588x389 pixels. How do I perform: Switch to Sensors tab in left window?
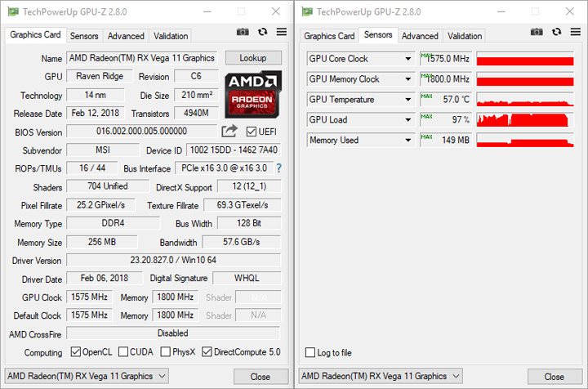tap(84, 36)
